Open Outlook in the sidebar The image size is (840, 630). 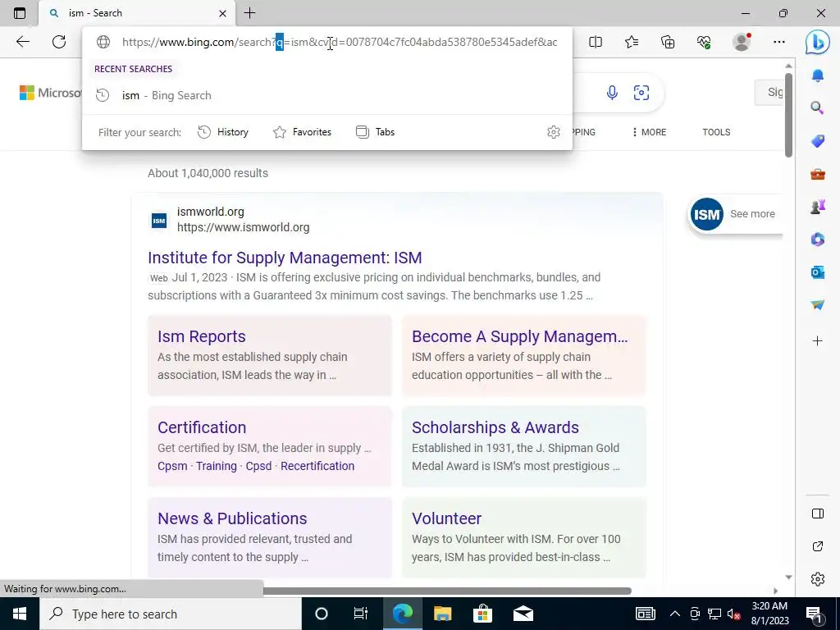818,272
